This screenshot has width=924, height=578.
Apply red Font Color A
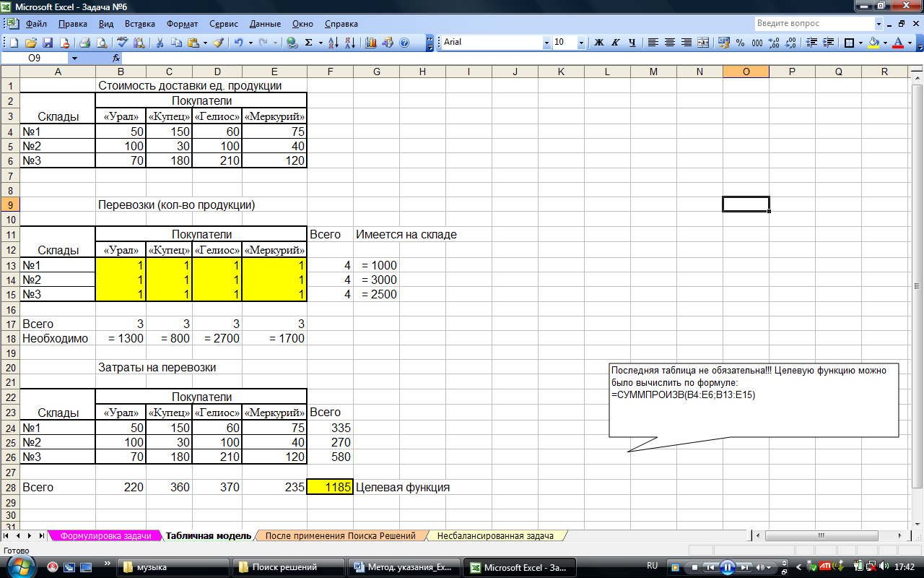point(897,43)
